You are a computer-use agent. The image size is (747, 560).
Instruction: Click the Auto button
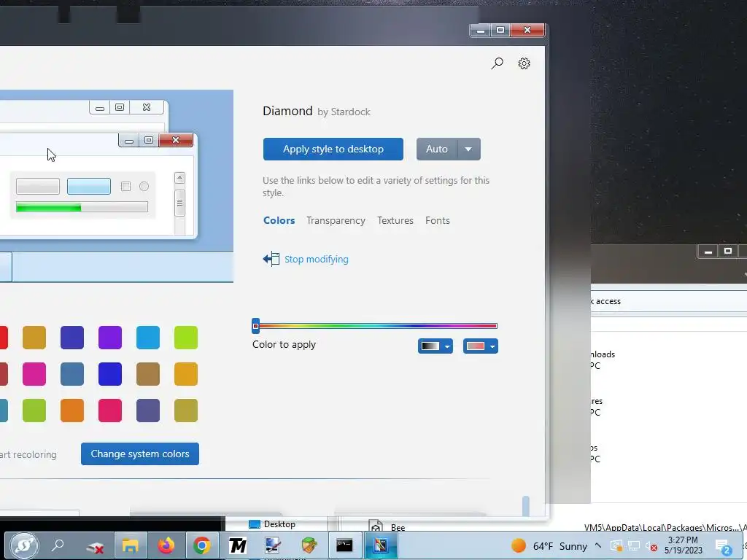(437, 149)
